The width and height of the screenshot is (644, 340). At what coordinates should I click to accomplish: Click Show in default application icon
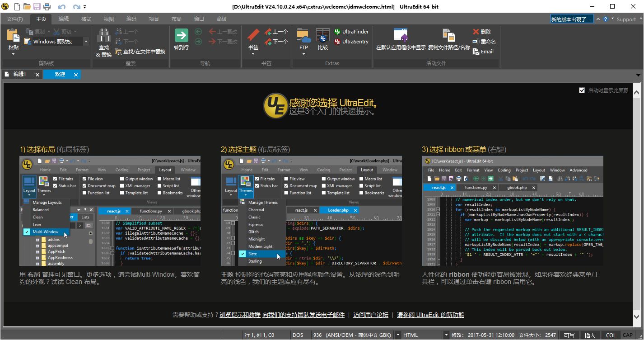point(401,36)
